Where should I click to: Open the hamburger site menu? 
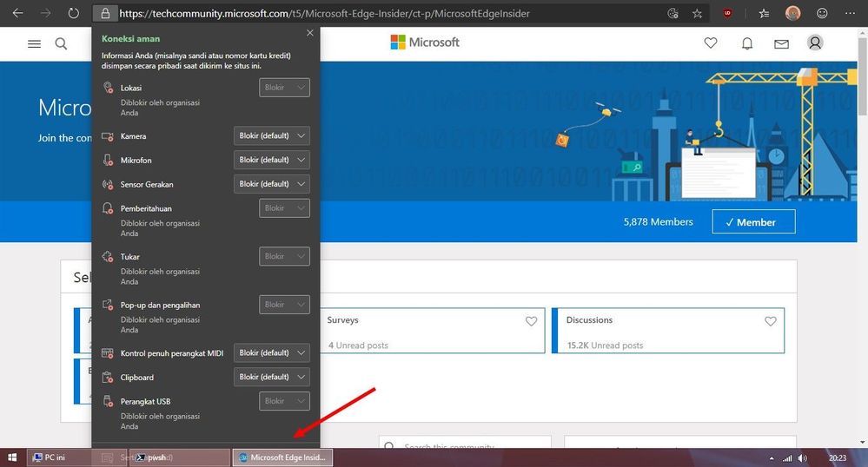(35, 43)
